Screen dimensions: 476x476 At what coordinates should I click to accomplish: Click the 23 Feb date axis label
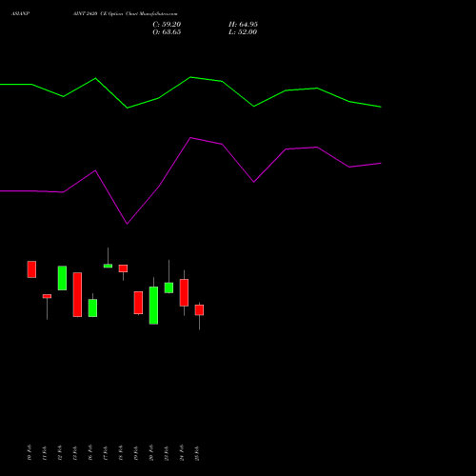point(167,452)
